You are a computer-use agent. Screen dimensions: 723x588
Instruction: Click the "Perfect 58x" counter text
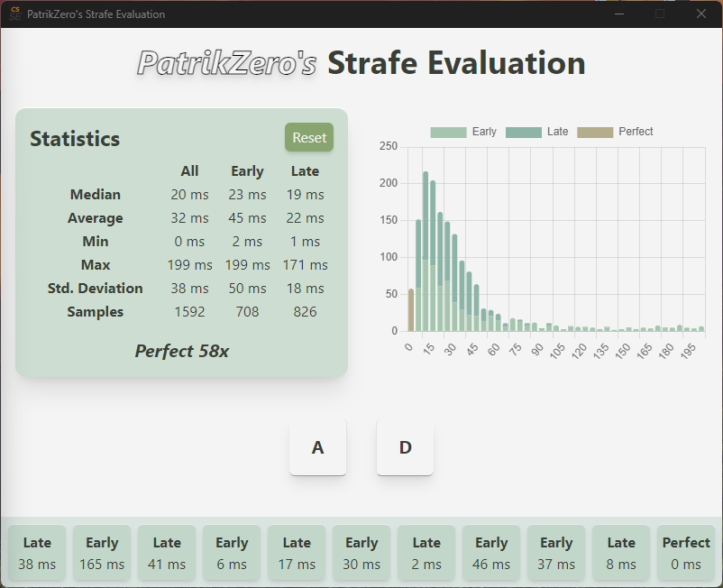click(x=182, y=352)
